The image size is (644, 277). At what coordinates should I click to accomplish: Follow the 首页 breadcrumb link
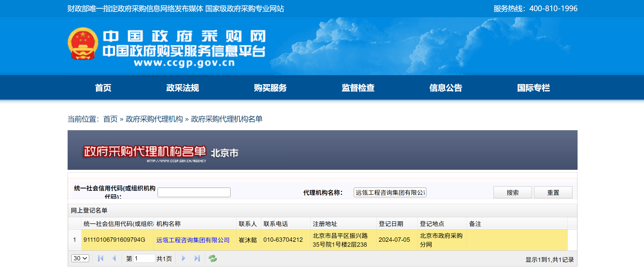click(110, 119)
